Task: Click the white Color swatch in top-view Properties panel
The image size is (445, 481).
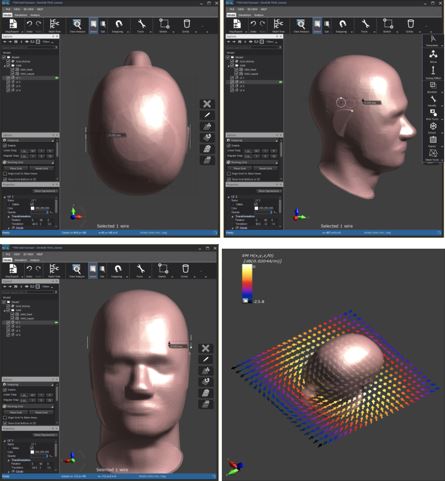Action: (32, 208)
